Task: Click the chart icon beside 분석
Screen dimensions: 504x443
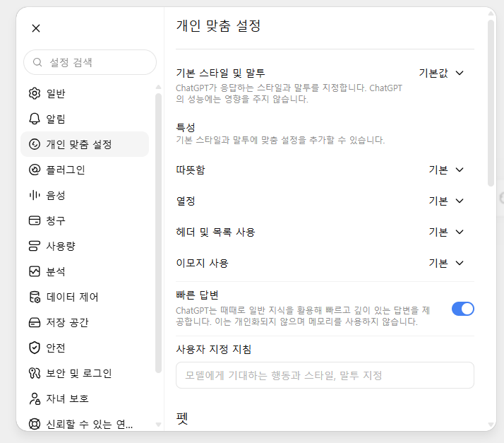Action: pyautogui.click(x=35, y=271)
